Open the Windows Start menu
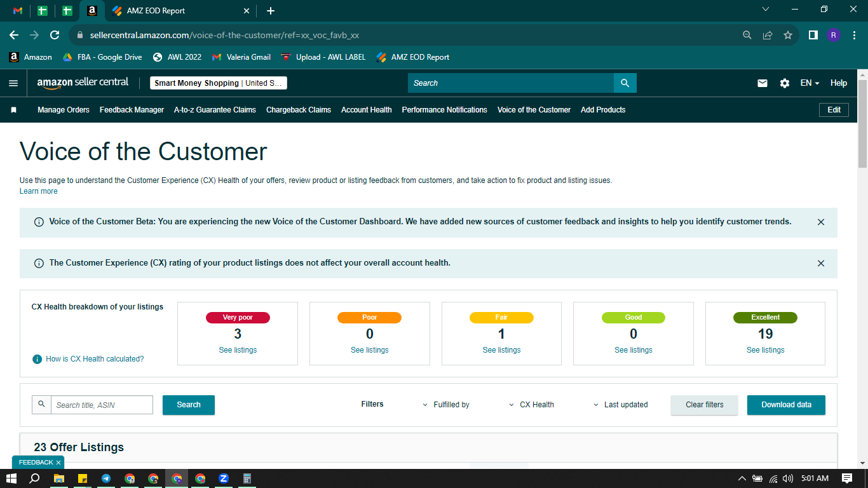The height and width of the screenshot is (488, 868). (x=11, y=478)
